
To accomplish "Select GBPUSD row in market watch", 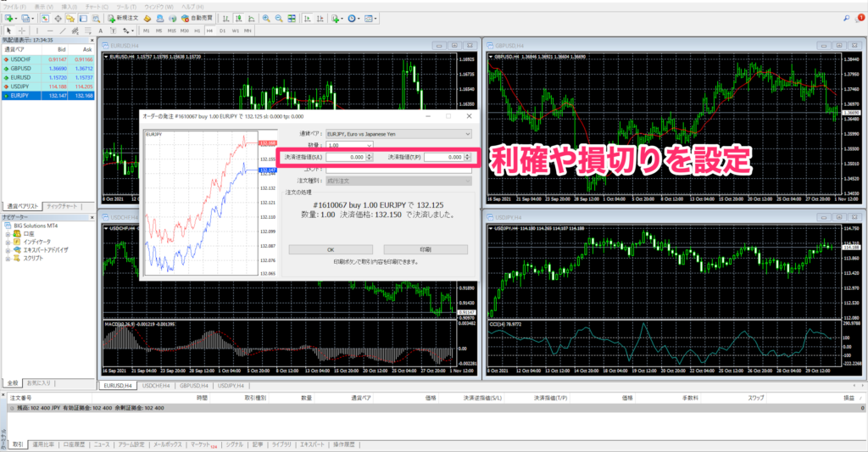I will pos(48,69).
